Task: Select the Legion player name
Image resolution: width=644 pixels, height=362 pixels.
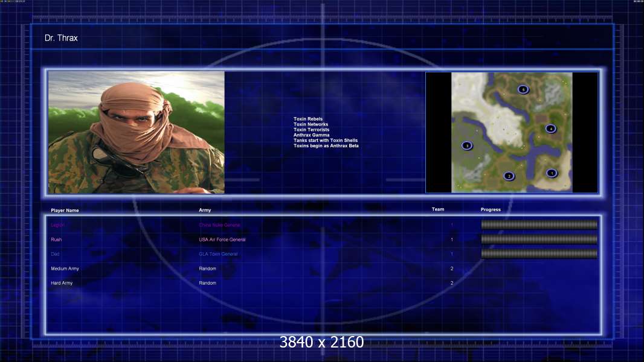Action: 57,225
